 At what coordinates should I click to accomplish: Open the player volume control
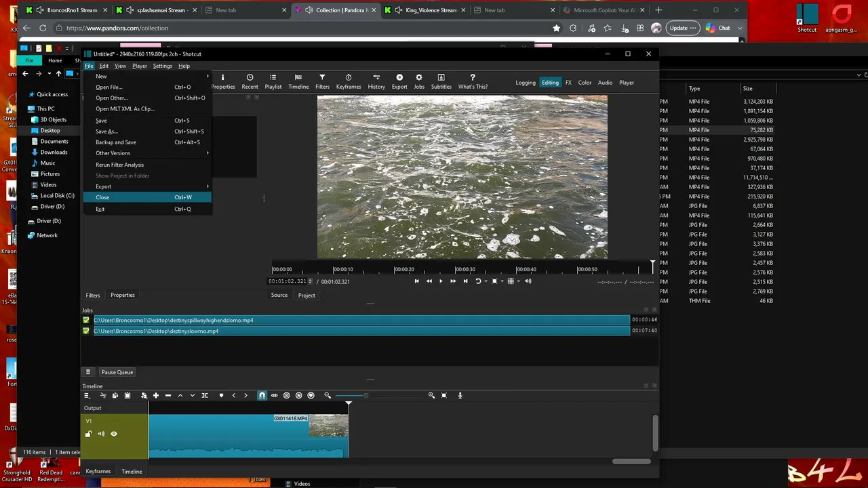[528, 281]
